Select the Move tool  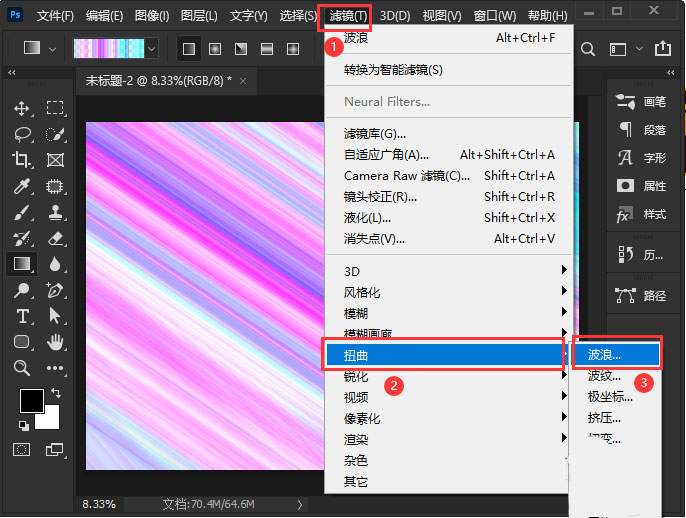(21, 108)
